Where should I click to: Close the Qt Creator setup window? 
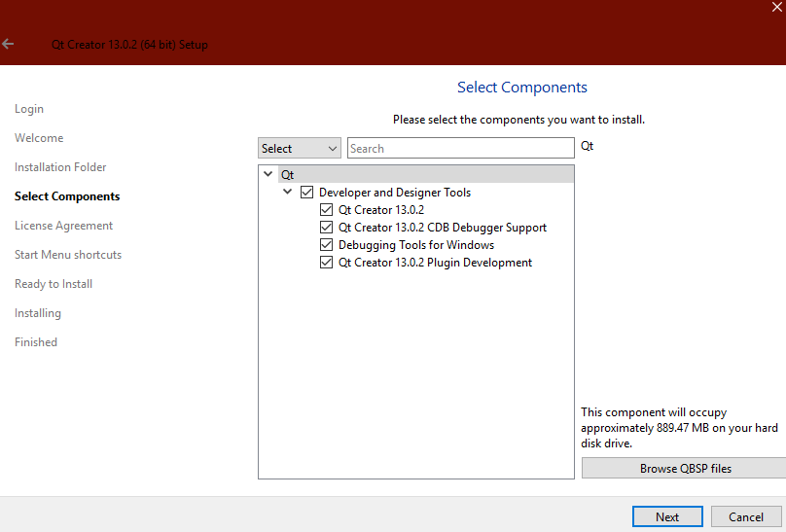tap(777, 7)
